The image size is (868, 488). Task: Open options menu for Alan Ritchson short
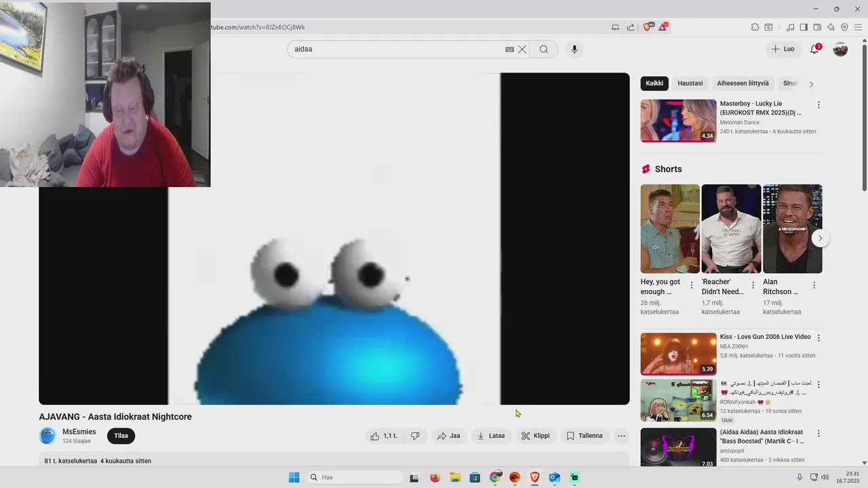point(814,285)
